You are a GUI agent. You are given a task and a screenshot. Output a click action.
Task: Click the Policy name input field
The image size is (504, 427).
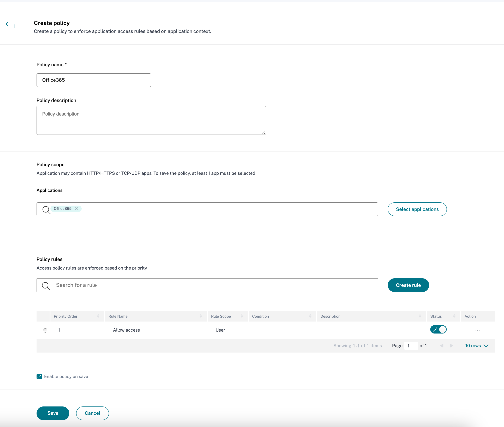[x=94, y=80]
